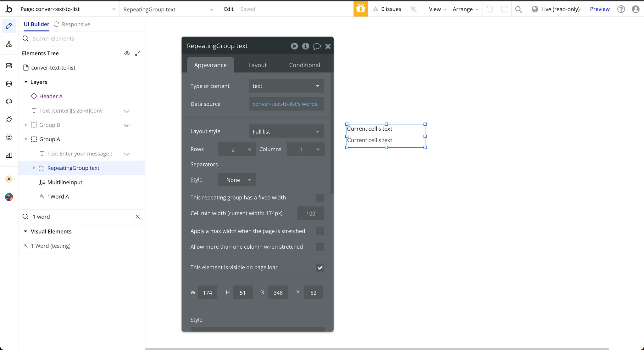Open the Type of content dropdown
The height and width of the screenshot is (350, 644).
coord(286,86)
